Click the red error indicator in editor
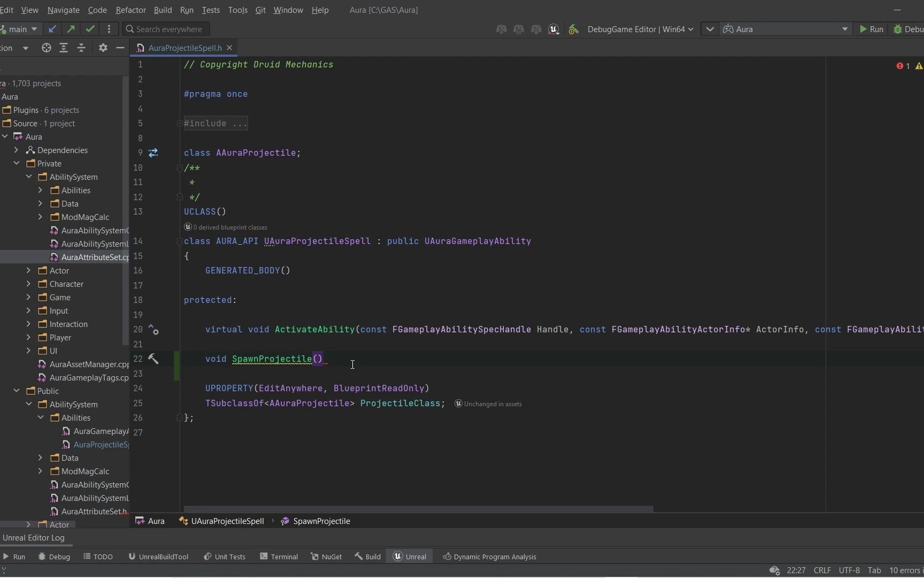This screenshot has width=924, height=578. click(903, 66)
